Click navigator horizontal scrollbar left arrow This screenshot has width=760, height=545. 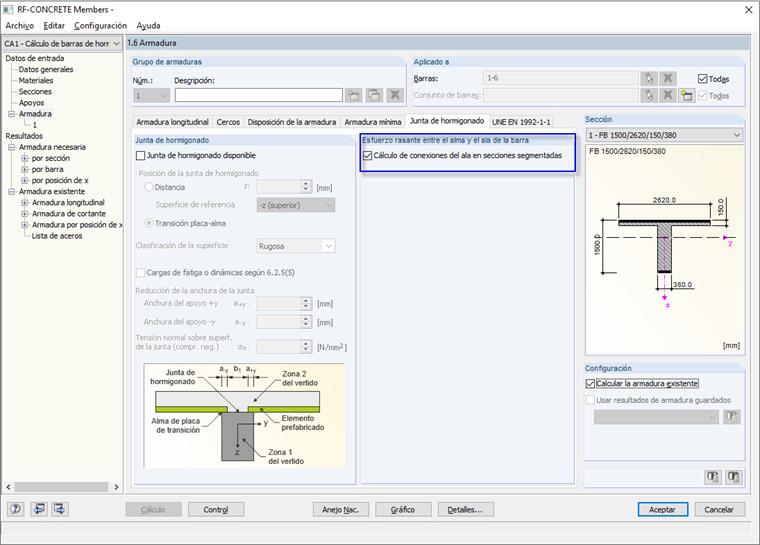tap(8, 487)
